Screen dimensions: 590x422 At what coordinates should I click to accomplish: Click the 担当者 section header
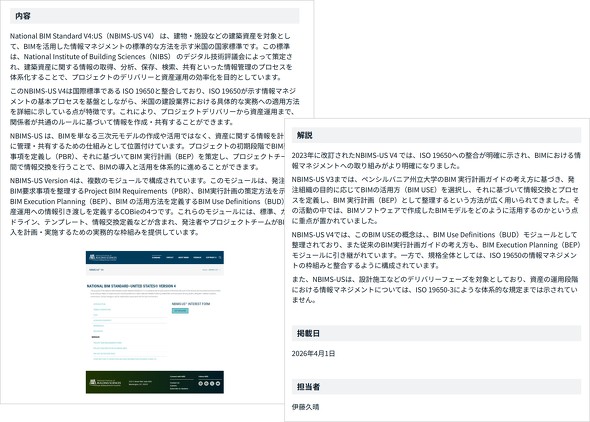click(436, 387)
